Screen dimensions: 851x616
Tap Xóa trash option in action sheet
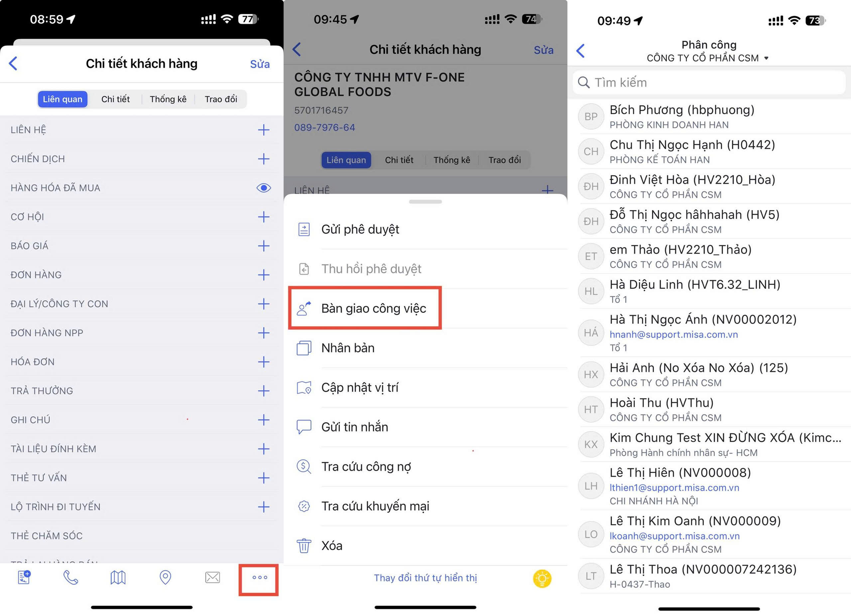point(332,546)
